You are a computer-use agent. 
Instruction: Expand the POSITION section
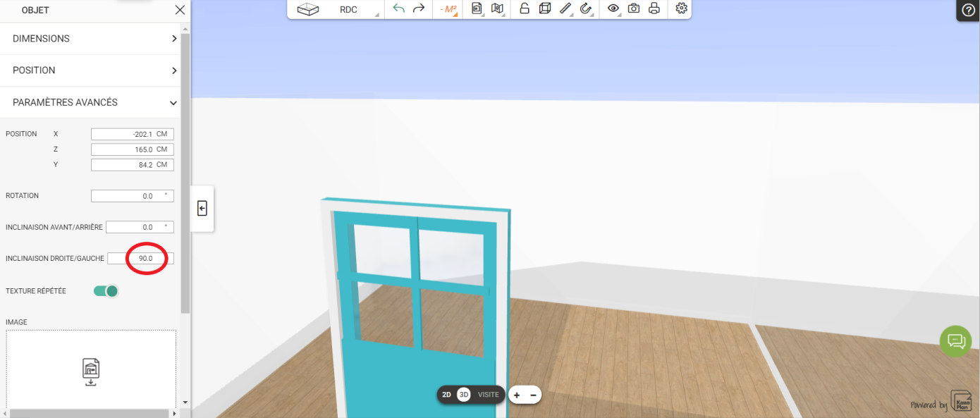(90, 70)
